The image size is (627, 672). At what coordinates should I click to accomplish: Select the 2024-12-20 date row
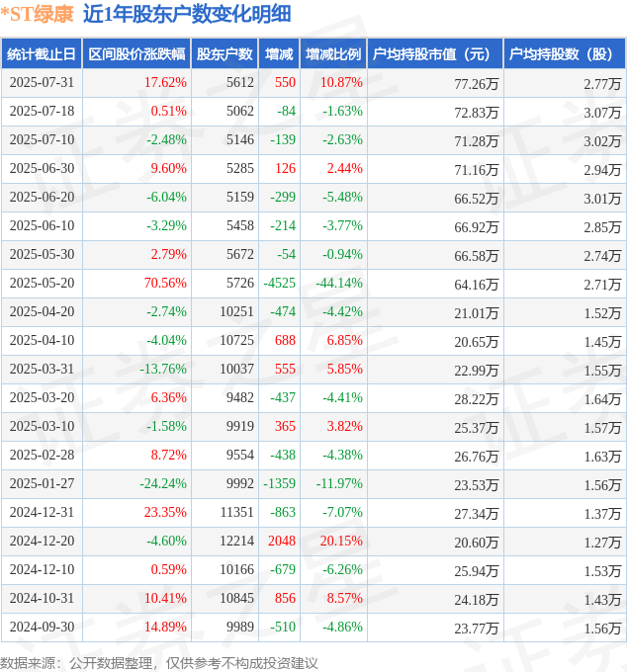[313, 542]
